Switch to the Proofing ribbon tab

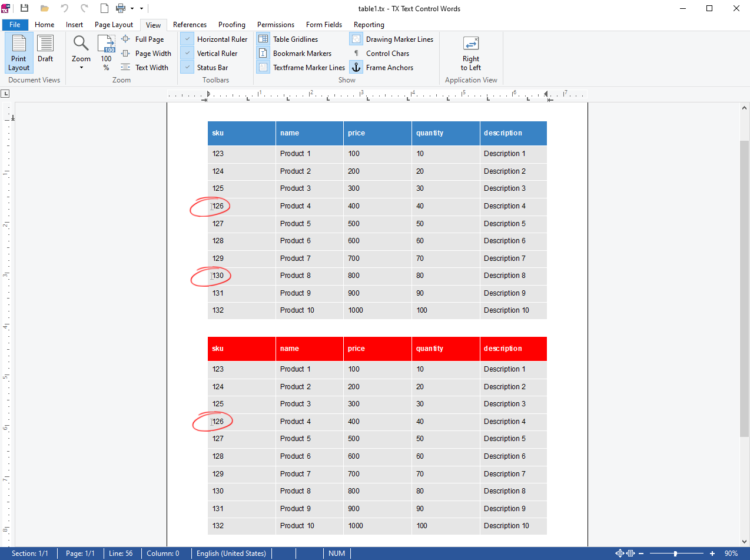point(232,25)
